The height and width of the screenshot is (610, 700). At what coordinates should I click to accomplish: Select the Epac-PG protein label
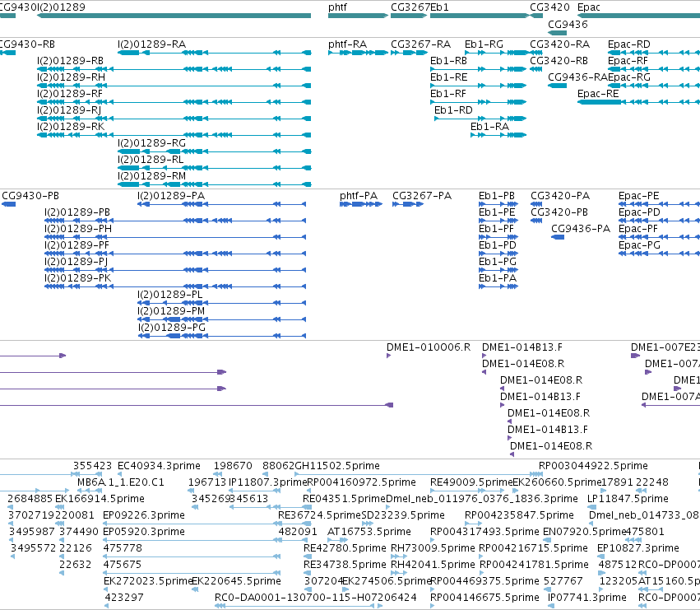(639, 245)
